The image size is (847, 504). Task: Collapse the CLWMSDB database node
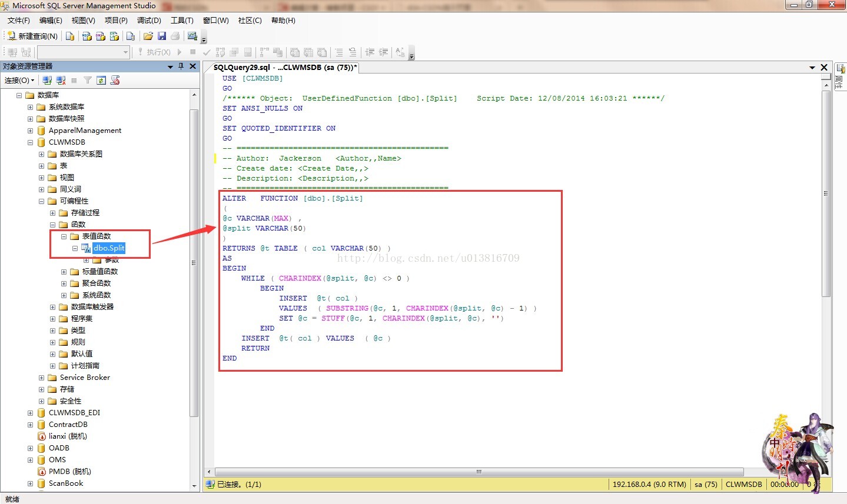(30, 142)
